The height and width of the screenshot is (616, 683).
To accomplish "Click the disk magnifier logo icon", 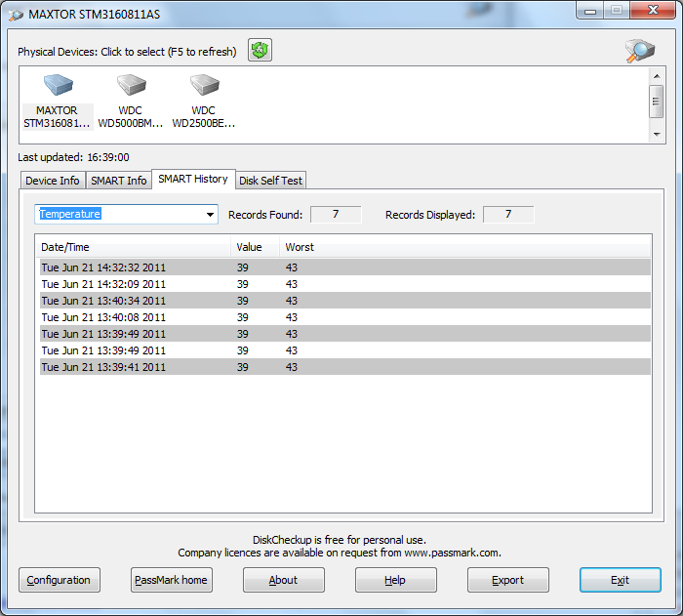I will [640, 51].
